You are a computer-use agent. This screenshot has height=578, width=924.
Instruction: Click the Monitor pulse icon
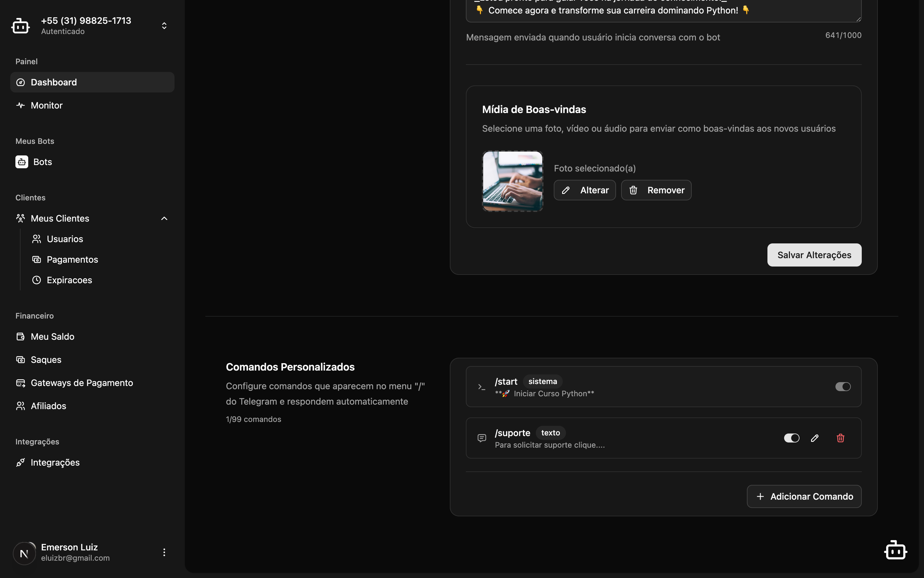21,105
